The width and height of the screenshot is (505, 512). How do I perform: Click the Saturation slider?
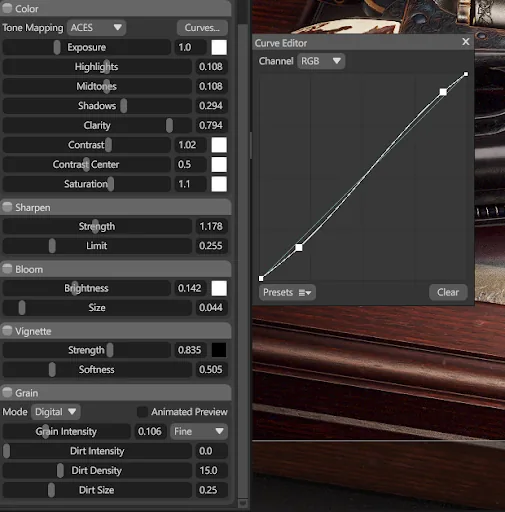click(87, 184)
